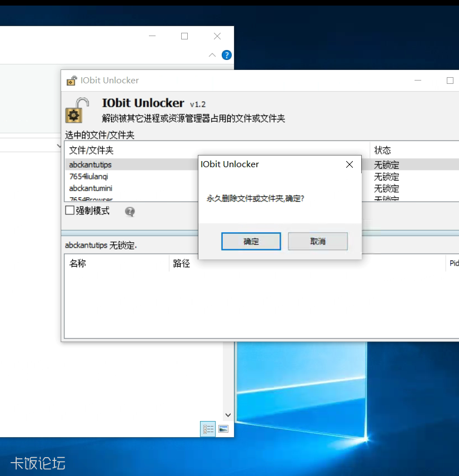Click the 无锁定 status for abckantumini
This screenshot has height=476, width=459.
[x=386, y=188]
